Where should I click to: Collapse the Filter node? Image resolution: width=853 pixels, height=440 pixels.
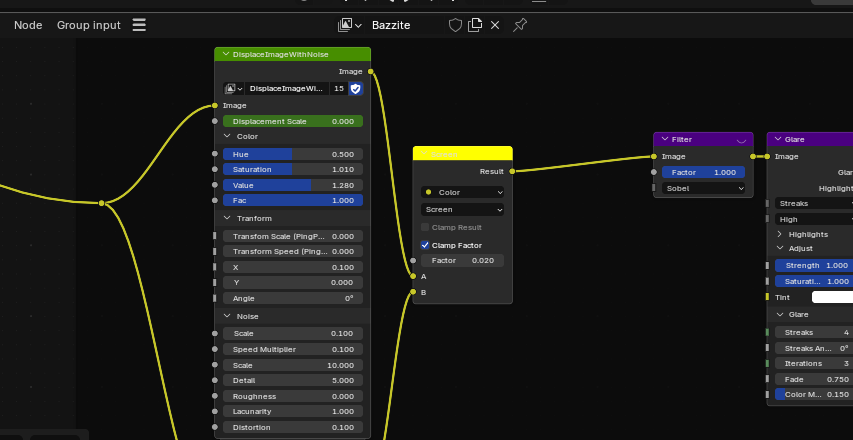pos(665,139)
